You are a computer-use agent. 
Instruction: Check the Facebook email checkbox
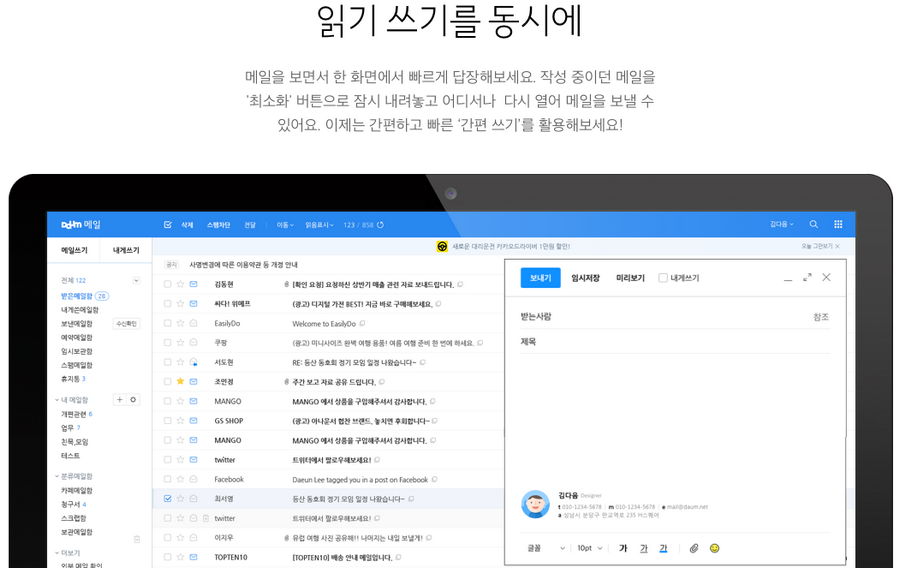(x=168, y=479)
